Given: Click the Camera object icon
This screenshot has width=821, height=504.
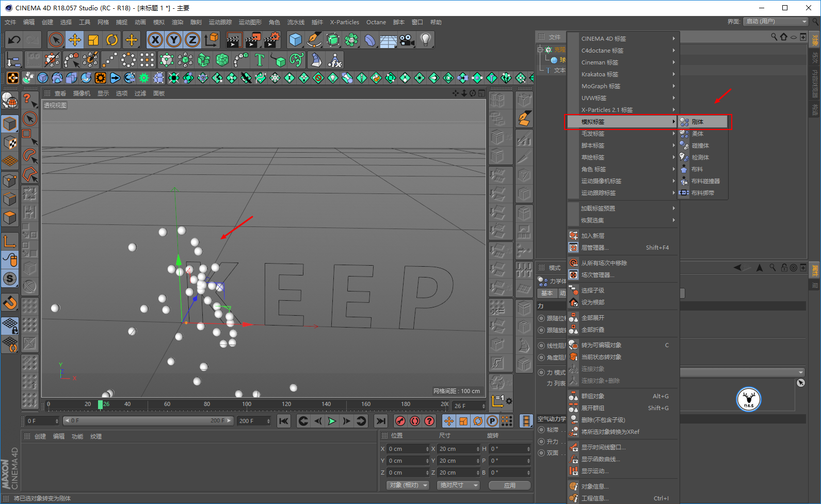Looking at the screenshot, I should coord(407,40).
